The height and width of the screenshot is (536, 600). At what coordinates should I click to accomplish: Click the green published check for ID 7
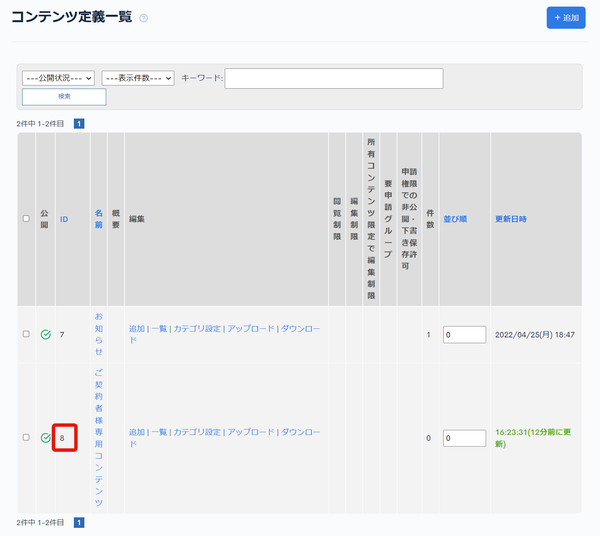46,334
